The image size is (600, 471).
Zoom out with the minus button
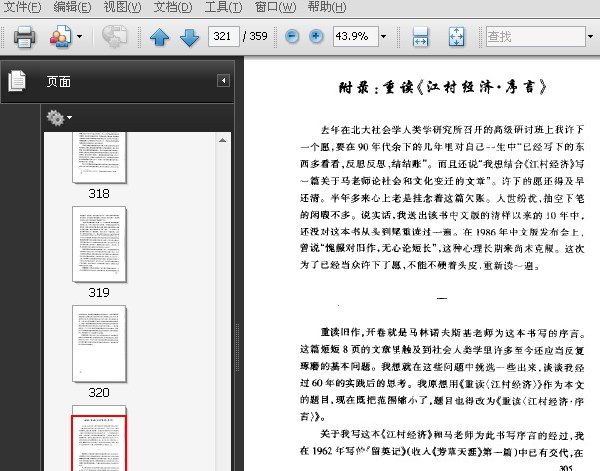coord(292,36)
